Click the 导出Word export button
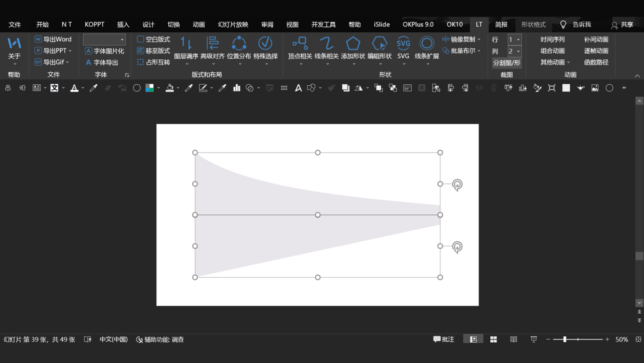This screenshot has height=363, width=644. pyautogui.click(x=53, y=40)
